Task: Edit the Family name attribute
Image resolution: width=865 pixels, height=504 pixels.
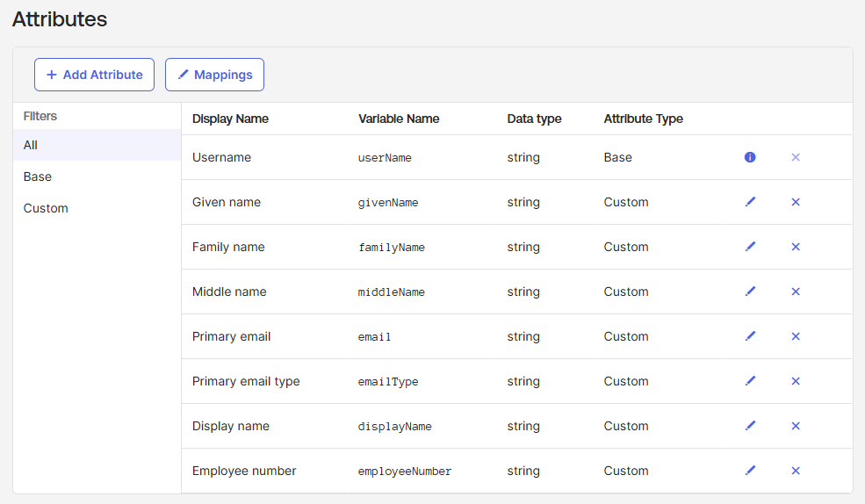Action: point(750,247)
